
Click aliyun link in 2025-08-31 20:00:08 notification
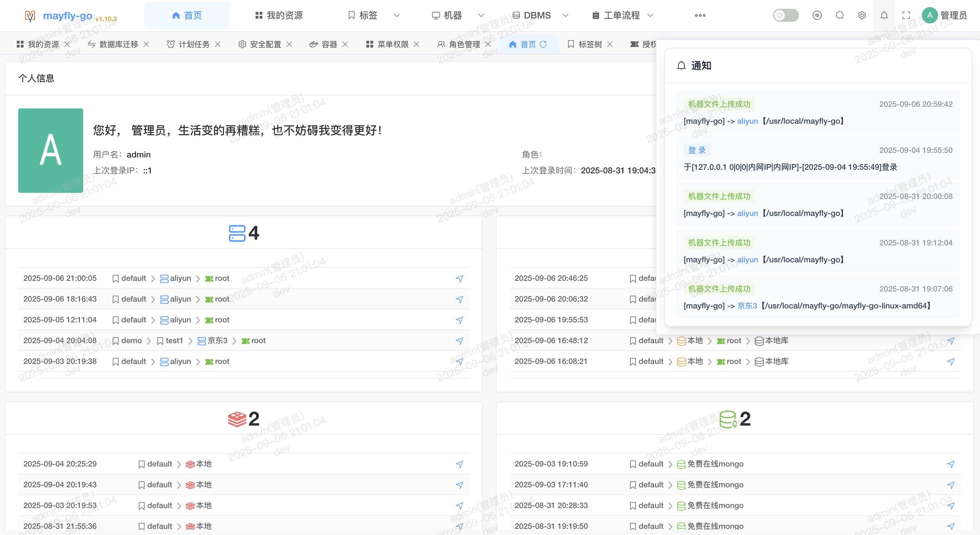point(748,213)
